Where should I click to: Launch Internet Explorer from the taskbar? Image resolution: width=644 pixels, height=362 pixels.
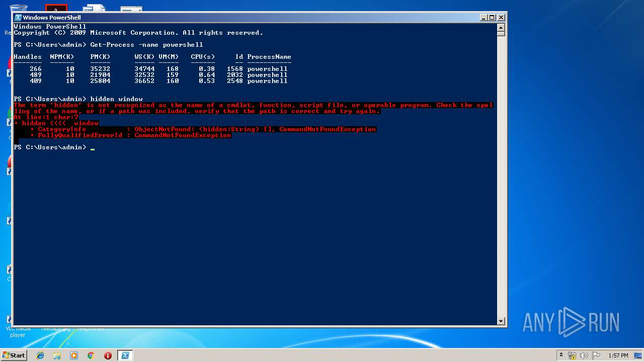[x=40, y=355]
